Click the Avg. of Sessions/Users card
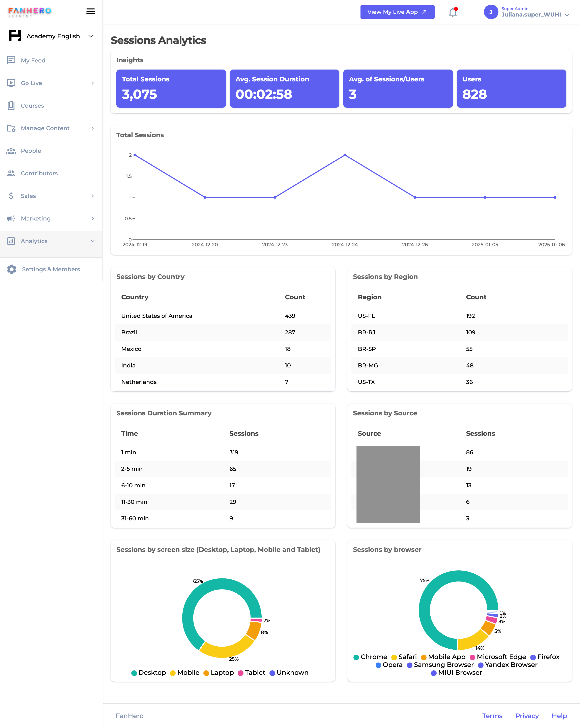580x728 pixels. (398, 88)
